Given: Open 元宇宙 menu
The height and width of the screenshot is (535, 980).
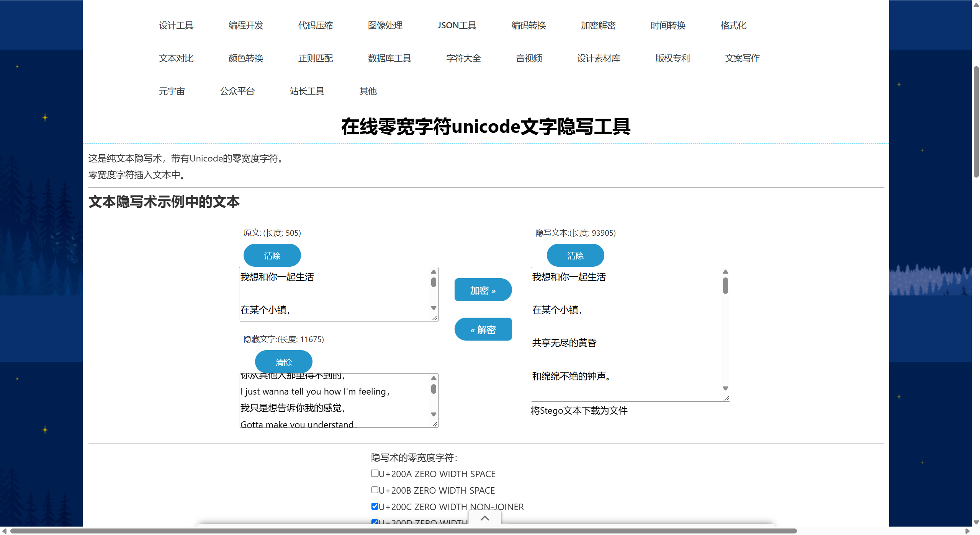Looking at the screenshot, I should point(172,91).
